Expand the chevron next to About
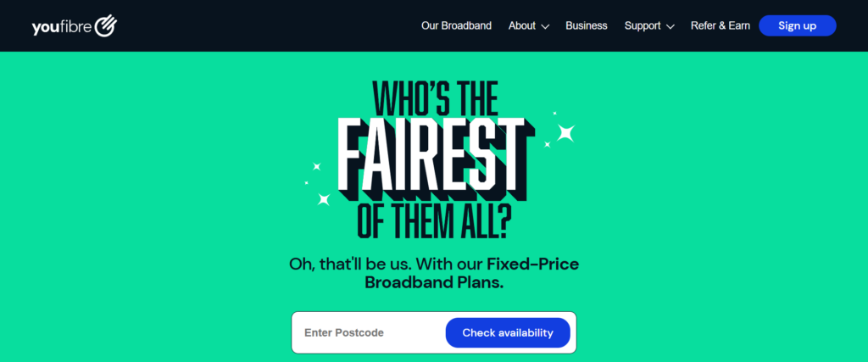Image resolution: width=868 pixels, height=362 pixels. point(545,27)
